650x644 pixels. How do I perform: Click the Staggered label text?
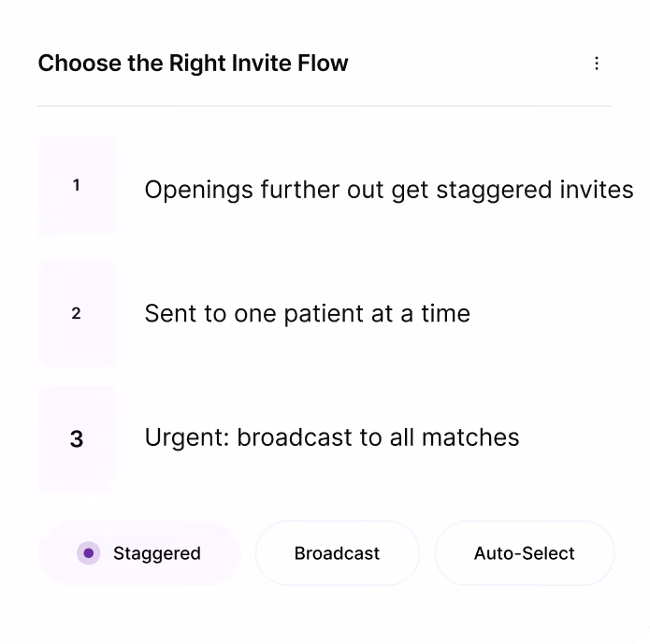157,553
